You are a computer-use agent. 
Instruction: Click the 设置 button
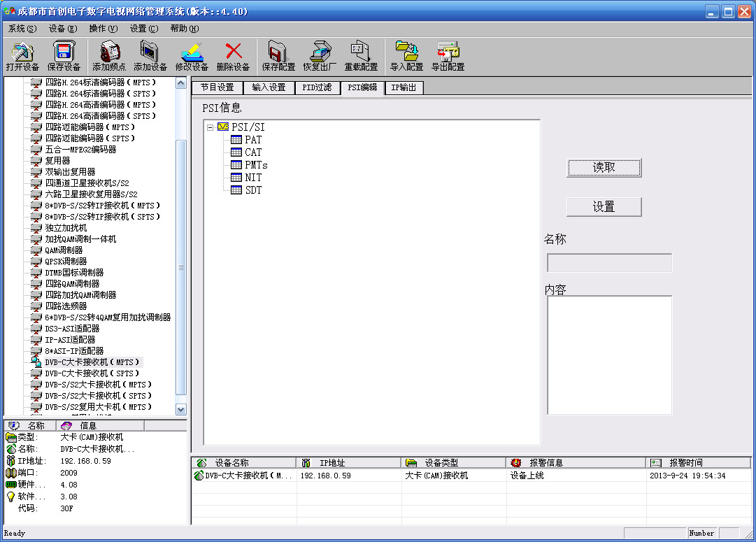604,207
